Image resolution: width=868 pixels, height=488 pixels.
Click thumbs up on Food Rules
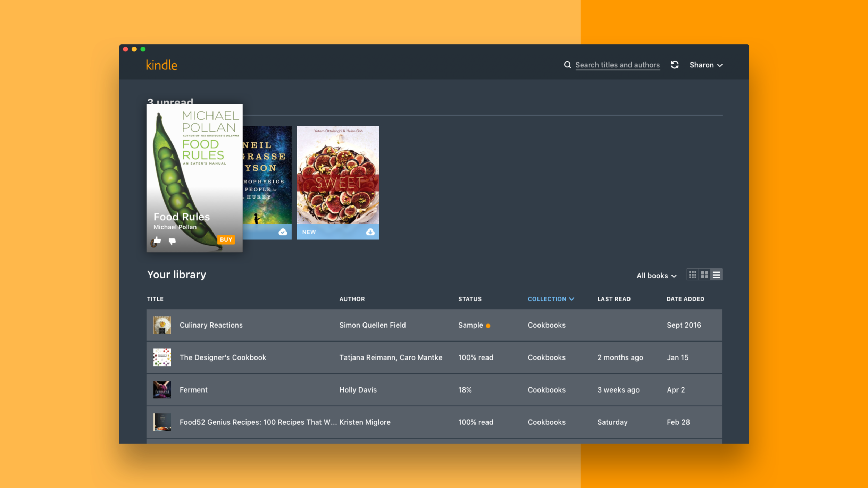pos(157,240)
